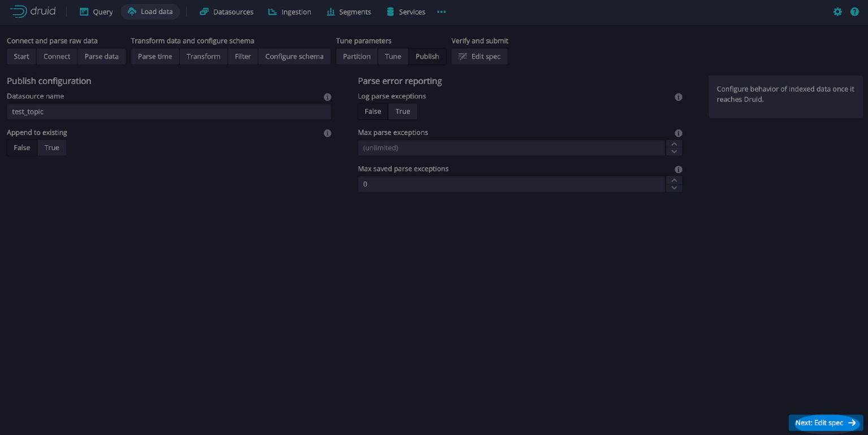Select the Publish step
This screenshot has height=435, width=868.
[427, 57]
